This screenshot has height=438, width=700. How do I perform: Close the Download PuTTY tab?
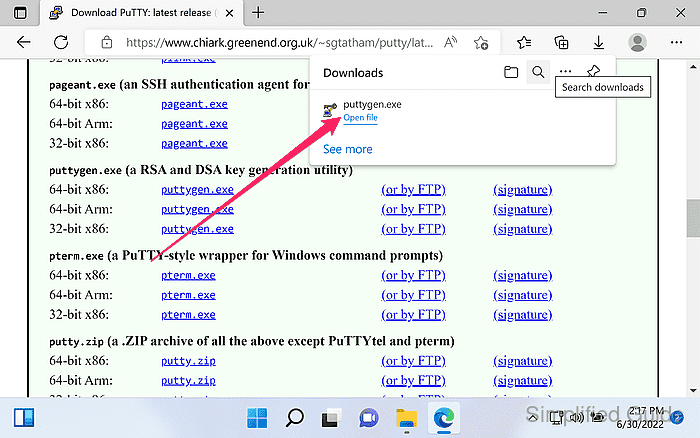click(229, 13)
